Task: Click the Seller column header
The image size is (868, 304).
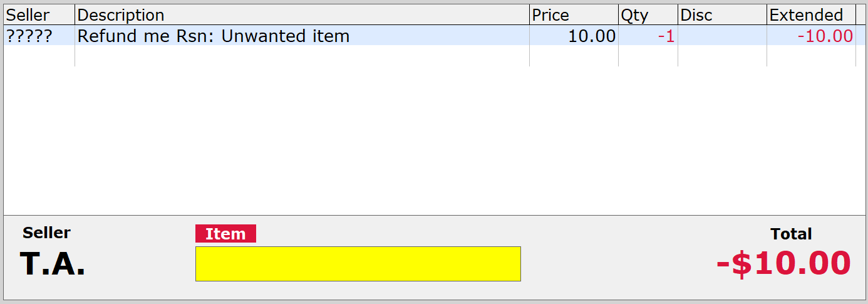Action: coord(39,15)
